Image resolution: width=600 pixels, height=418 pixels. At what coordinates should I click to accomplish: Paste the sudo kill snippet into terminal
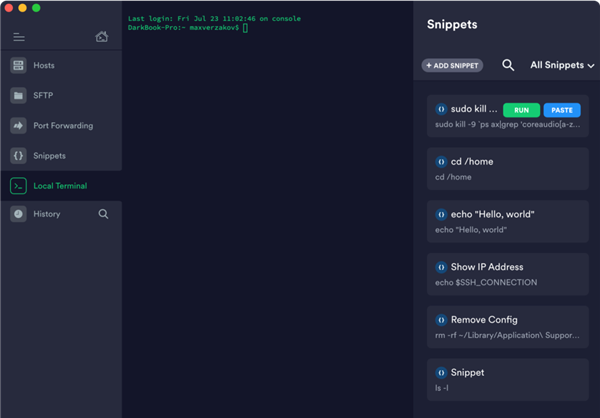tap(561, 110)
